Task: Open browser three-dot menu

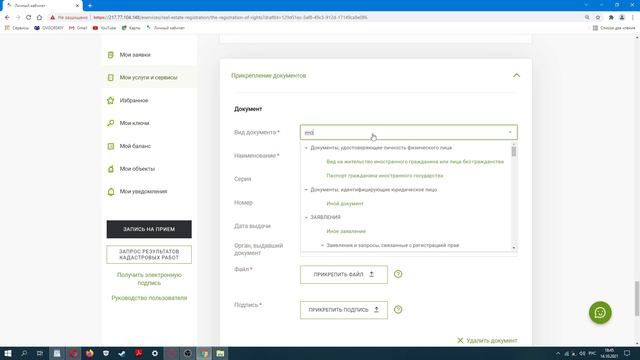Action: coord(633,18)
